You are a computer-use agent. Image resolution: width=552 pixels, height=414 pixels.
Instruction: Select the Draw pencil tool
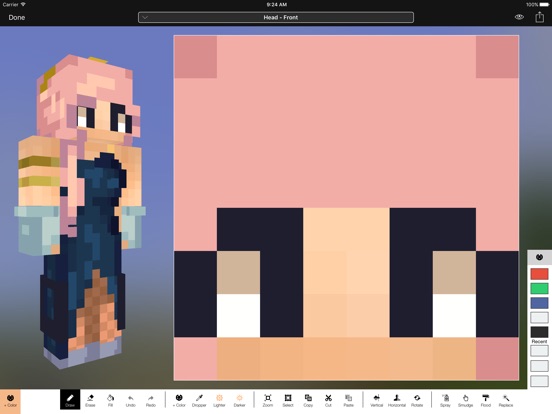(70, 400)
